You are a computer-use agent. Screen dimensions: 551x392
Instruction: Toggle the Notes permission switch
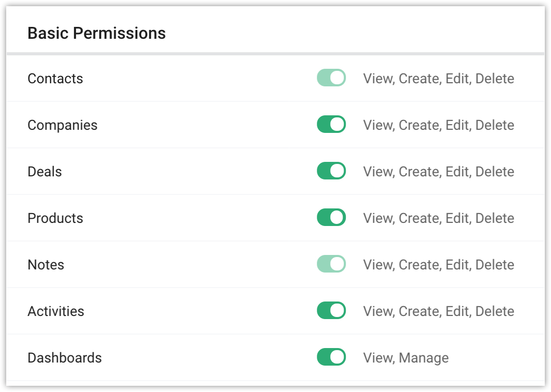click(331, 264)
